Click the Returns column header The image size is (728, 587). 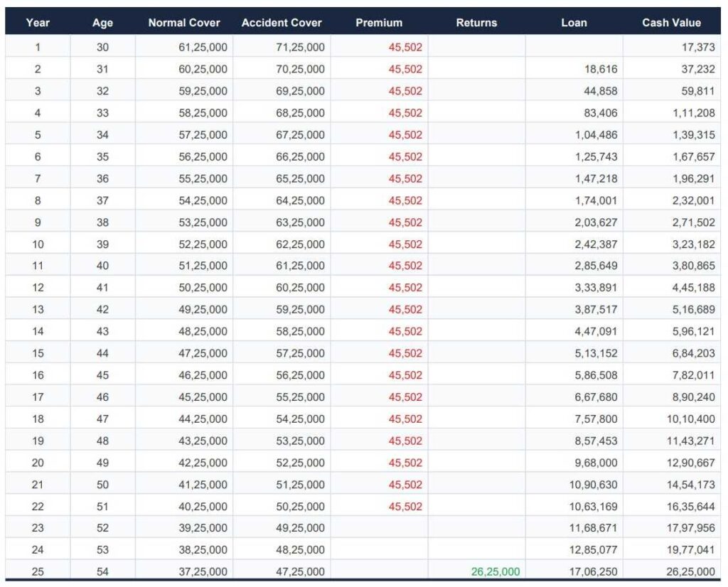click(476, 23)
